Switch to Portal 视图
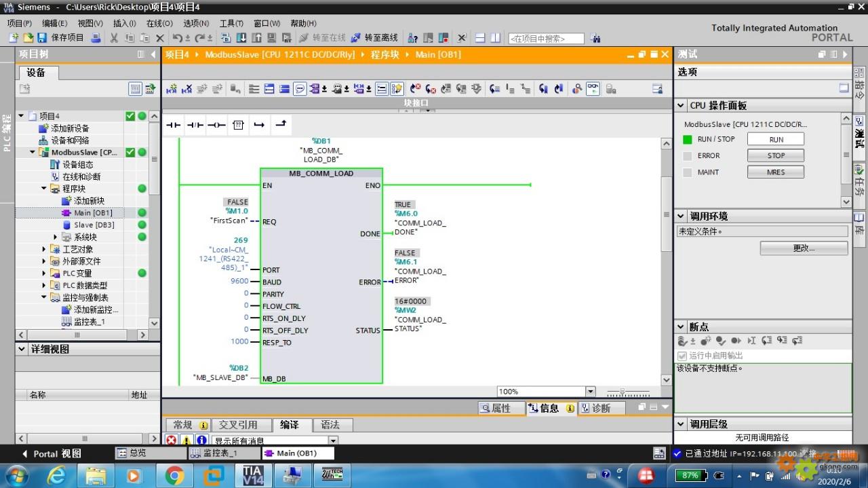This screenshot has height=488, width=868. [52, 453]
